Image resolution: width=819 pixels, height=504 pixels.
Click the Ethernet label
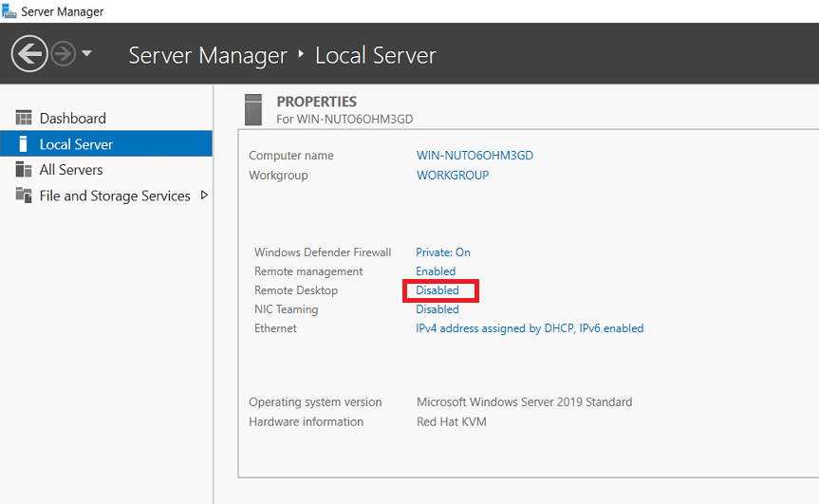[x=275, y=328]
